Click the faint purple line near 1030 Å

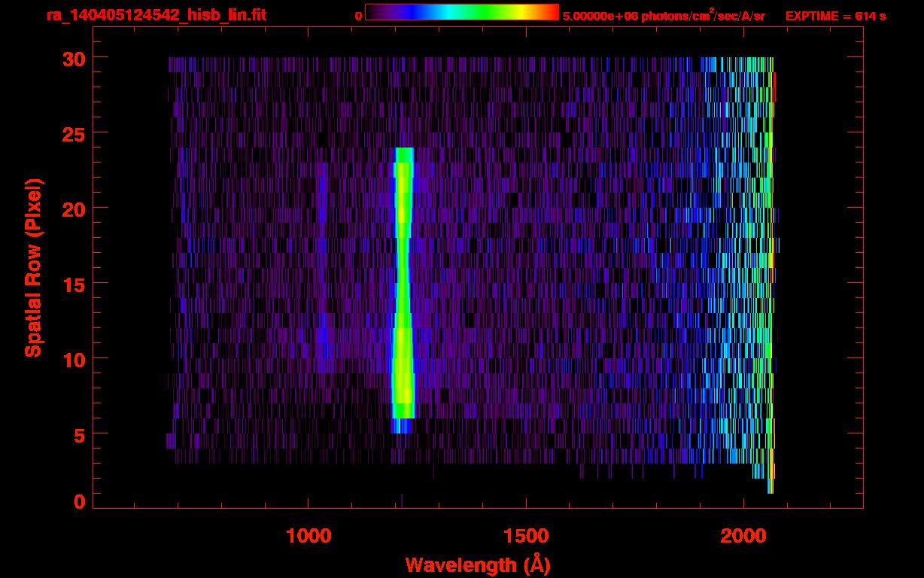(322, 267)
